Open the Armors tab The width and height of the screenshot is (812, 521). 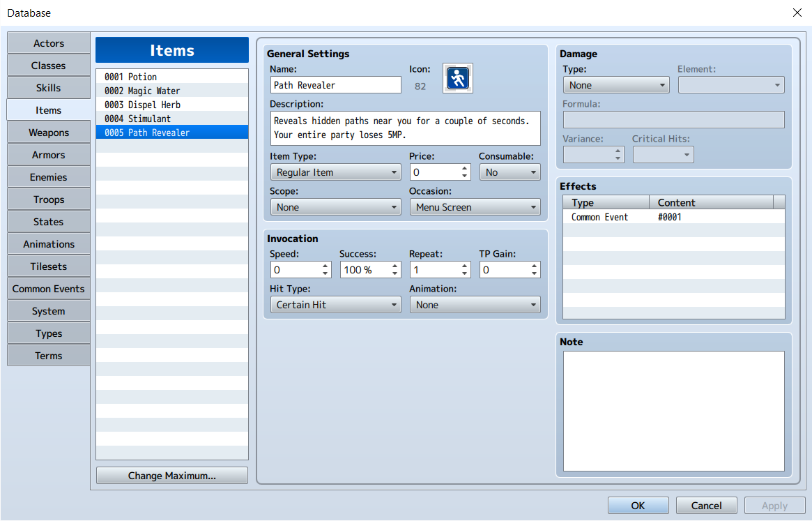tap(49, 154)
